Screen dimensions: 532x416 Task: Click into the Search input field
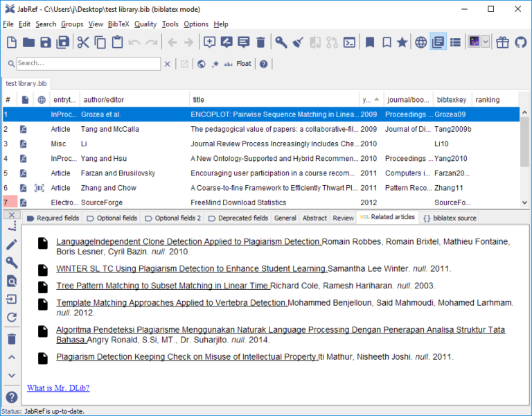pyautogui.click(x=88, y=64)
